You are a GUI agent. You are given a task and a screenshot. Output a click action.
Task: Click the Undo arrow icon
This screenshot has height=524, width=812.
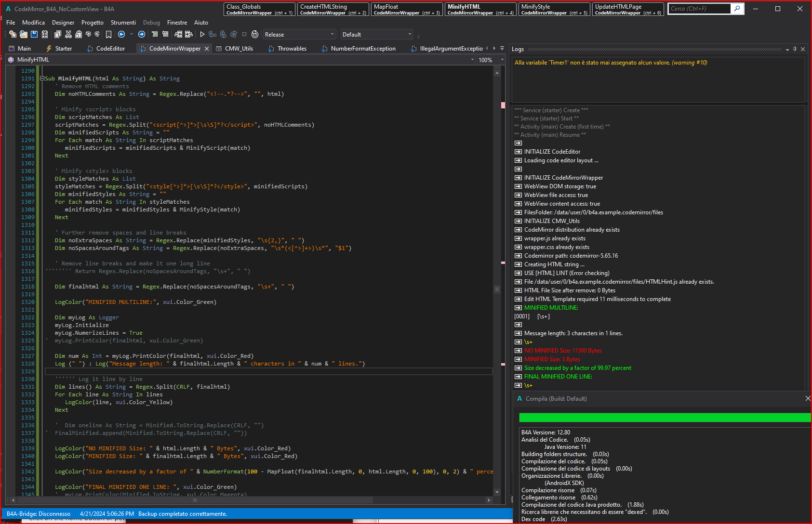[x=88, y=34]
